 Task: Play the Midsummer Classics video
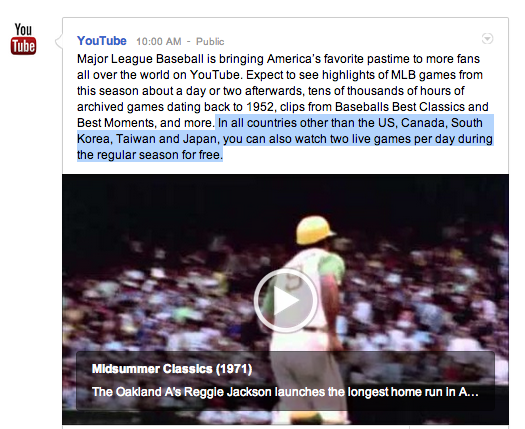pyautogui.click(x=286, y=300)
